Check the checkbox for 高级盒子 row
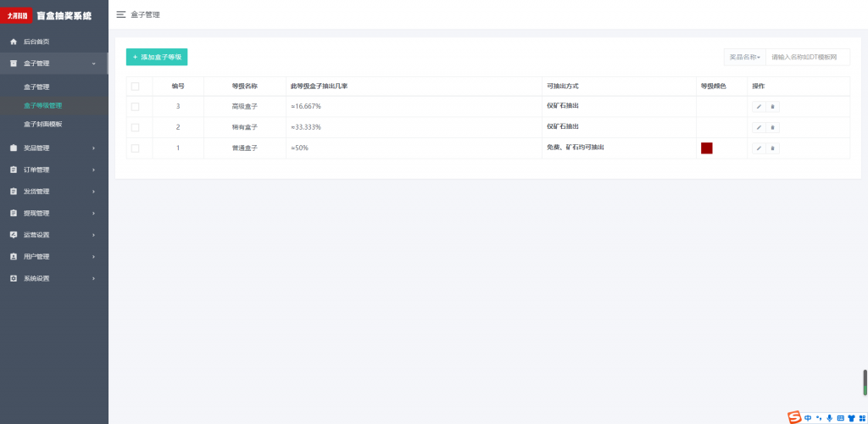 135,107
